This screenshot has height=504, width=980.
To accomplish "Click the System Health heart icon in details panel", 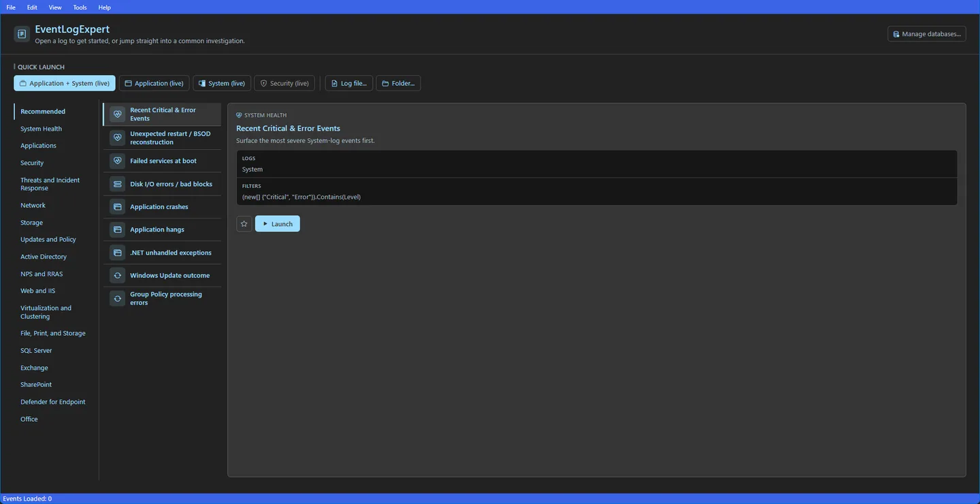I will [239, 115].
